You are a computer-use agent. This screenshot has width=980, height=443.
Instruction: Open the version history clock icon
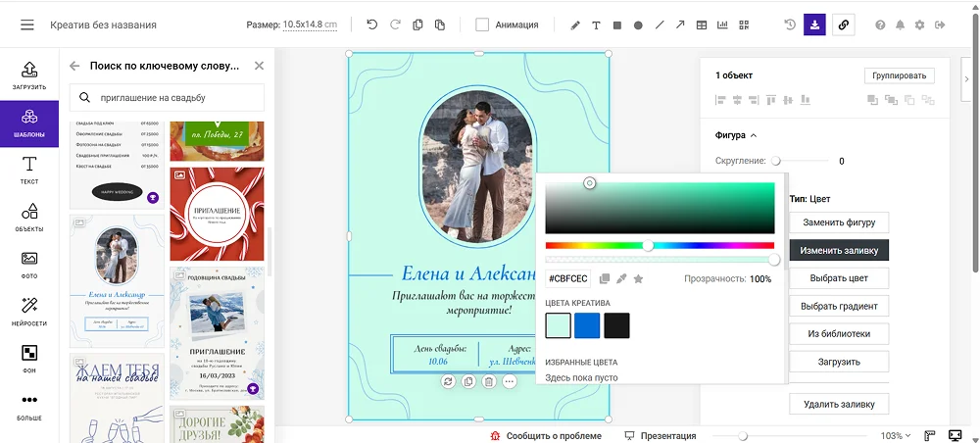click(x=790, y=25)
